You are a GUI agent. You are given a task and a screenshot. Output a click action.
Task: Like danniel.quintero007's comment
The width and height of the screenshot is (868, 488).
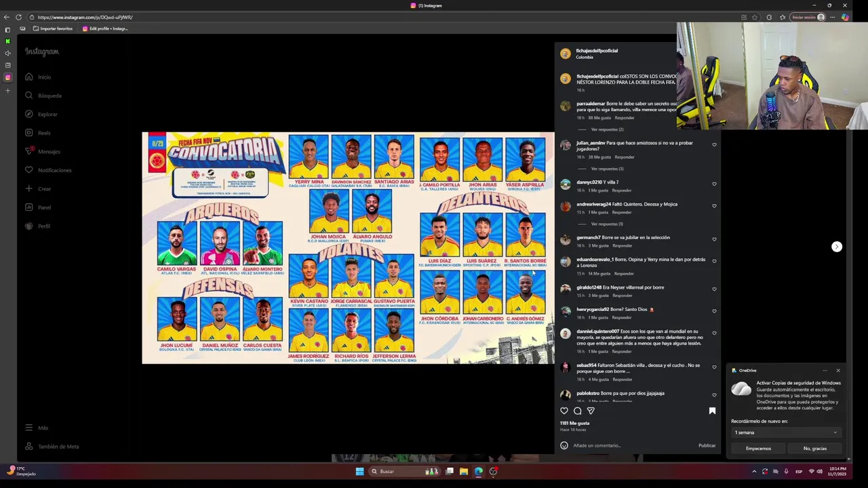[x=714, y=333]
